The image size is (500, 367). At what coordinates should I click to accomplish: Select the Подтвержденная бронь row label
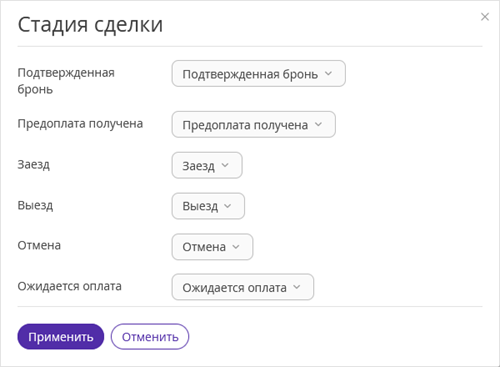click(66, 81)
